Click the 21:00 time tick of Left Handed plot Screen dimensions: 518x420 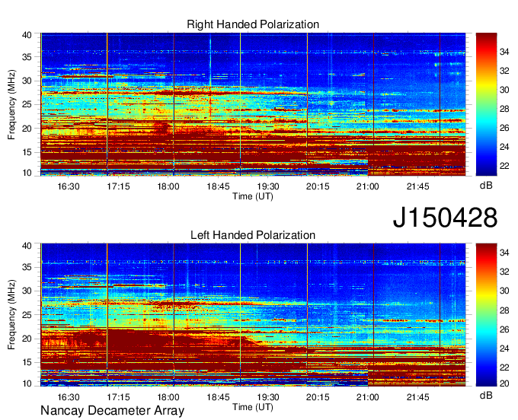pos(368,397)
